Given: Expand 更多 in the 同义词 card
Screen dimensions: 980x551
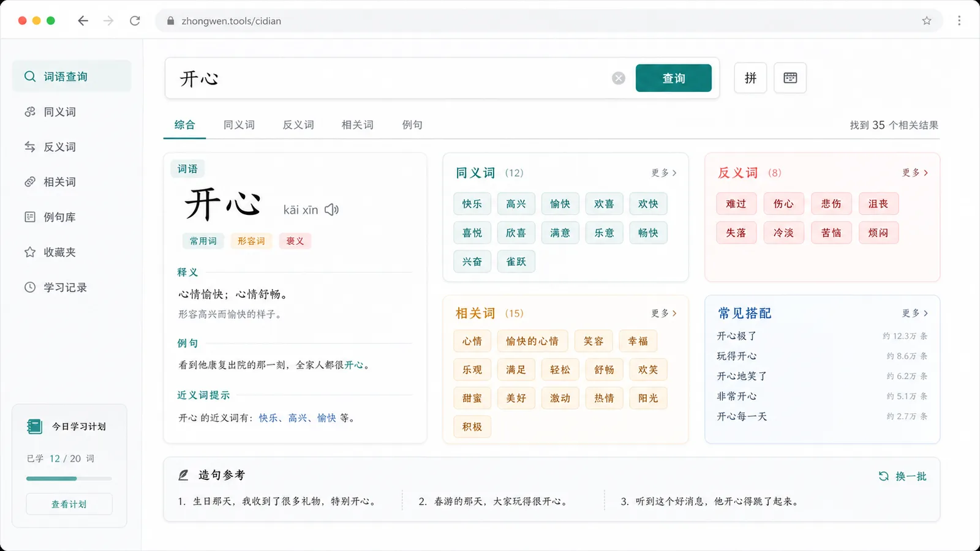Looking at the screenshot, I should 664,173.
